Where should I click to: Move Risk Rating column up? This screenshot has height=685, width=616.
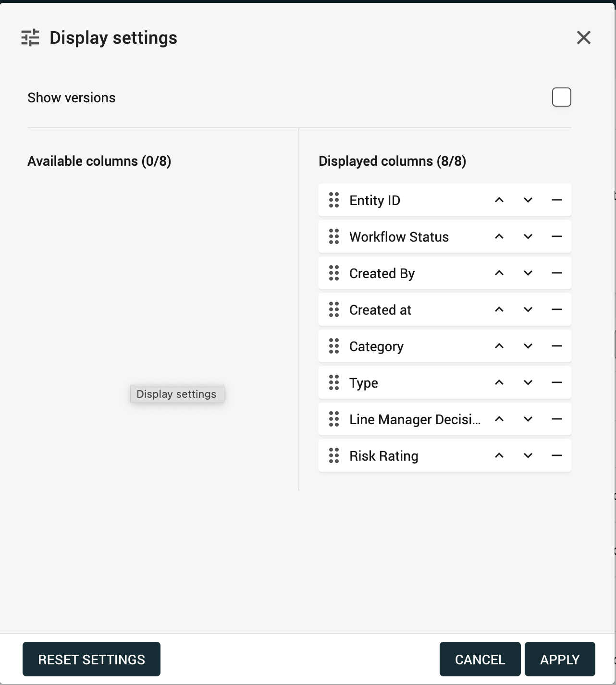(499, 455)
